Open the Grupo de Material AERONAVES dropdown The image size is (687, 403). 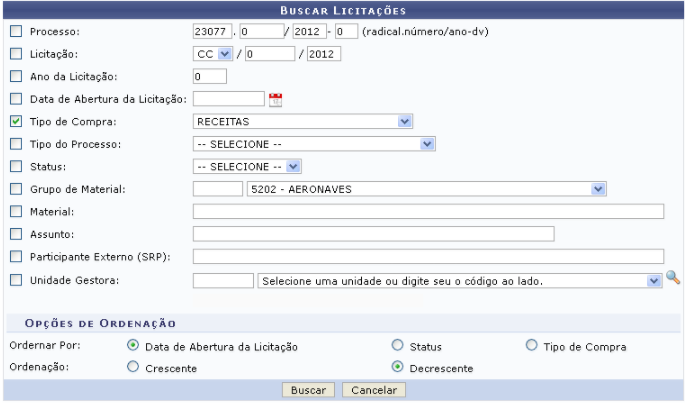[427, 188]
